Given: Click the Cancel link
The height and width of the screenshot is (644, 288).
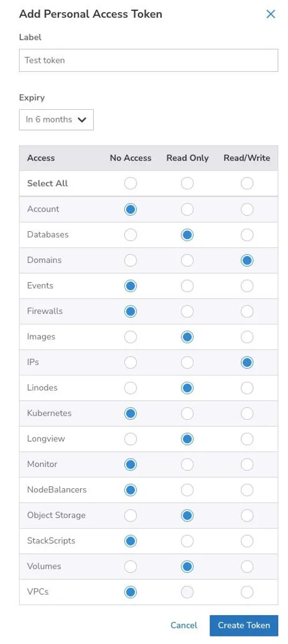Looking at the screenshot, I should (x=184, y=625).
